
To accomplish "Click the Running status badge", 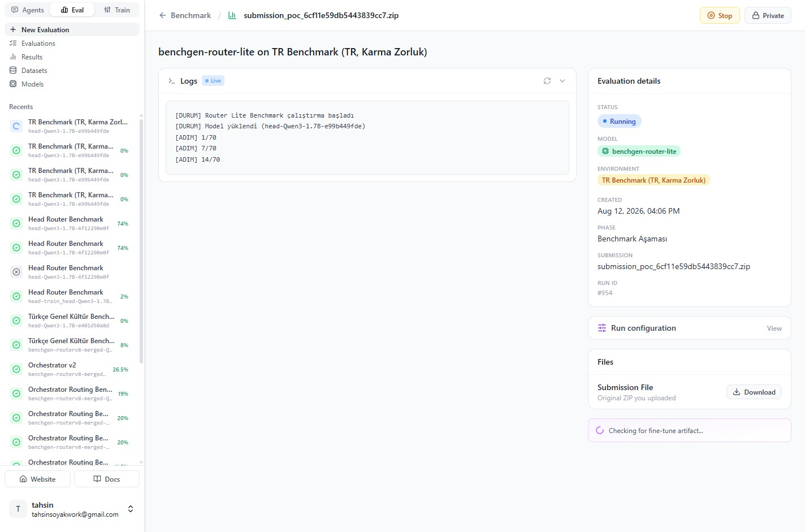I will click(x=619, y=121).
